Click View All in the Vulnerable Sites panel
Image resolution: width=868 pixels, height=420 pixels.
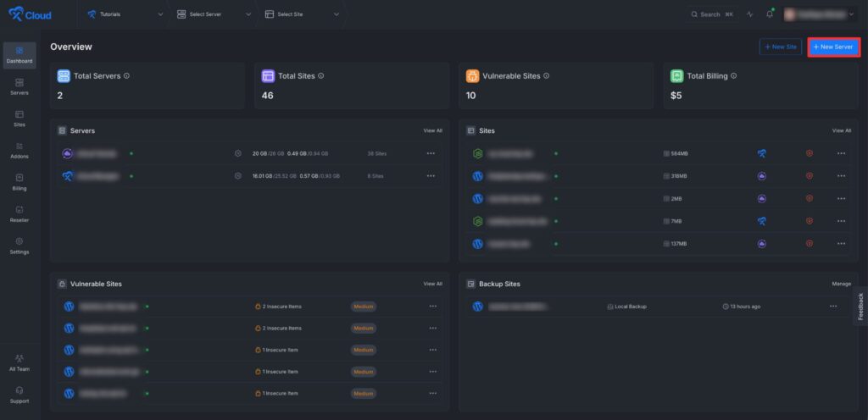(433, 284)
